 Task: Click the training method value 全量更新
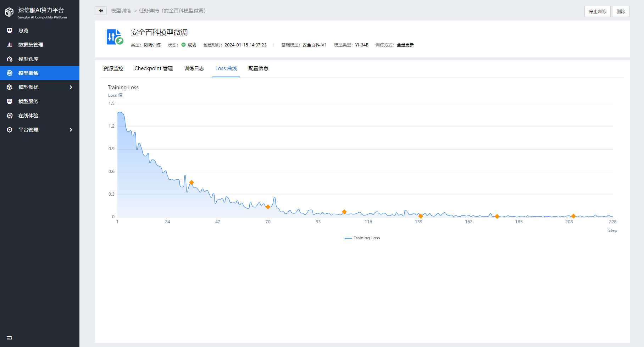pos(405,45)
